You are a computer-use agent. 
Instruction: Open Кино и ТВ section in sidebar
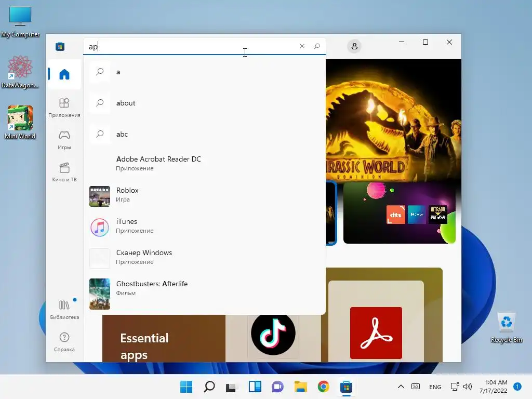click(64, 172)
